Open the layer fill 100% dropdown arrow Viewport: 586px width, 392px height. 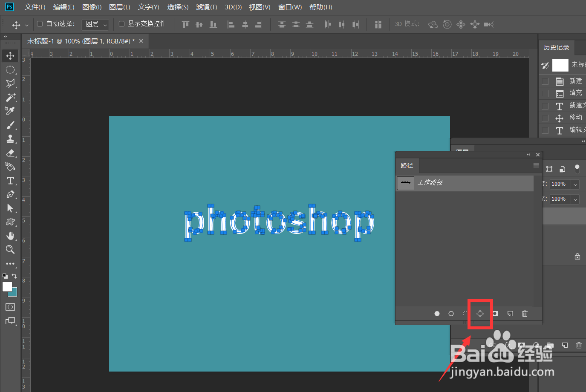pyautogui.click(x=575, y=199)
